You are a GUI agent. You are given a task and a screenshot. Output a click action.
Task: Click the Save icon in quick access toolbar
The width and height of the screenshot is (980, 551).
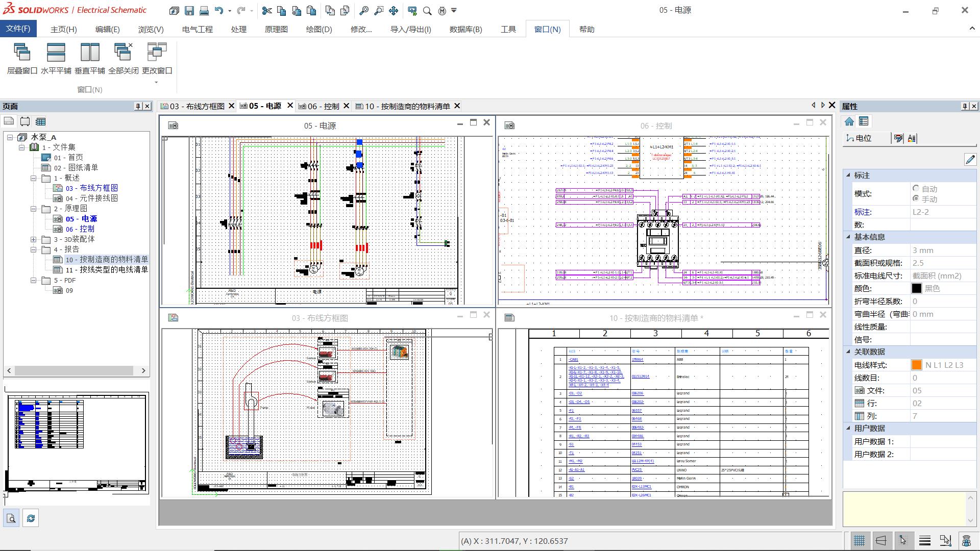tap(189, 10)
